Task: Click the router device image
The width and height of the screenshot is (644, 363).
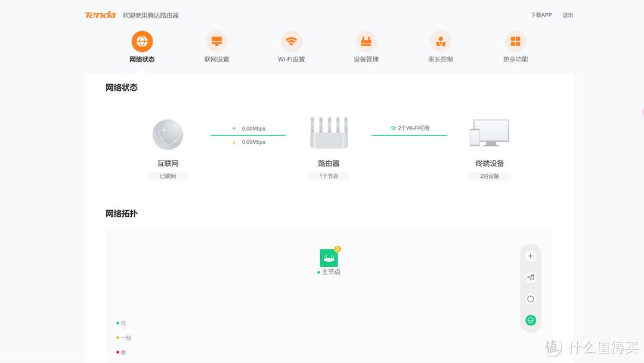Action: coord(329,133)
